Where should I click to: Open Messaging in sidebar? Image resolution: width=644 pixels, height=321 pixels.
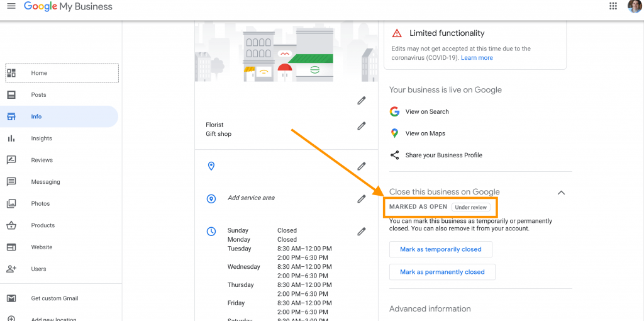pos(59,182)
